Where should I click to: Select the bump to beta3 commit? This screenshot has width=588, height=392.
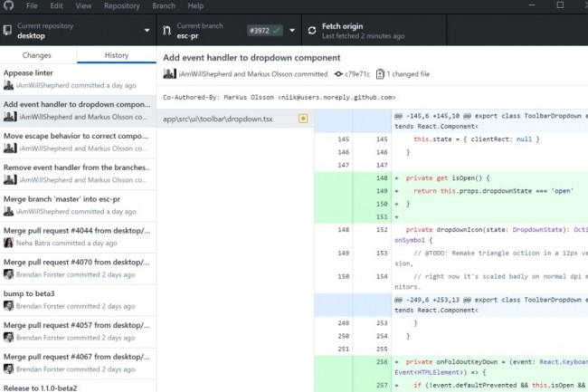click(78, 300)
